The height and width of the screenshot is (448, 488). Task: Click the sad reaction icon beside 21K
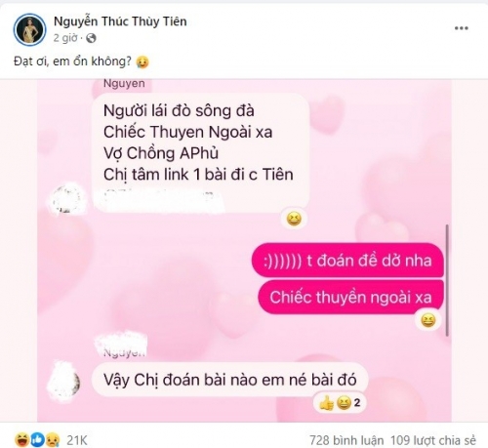tap(52, 440)
